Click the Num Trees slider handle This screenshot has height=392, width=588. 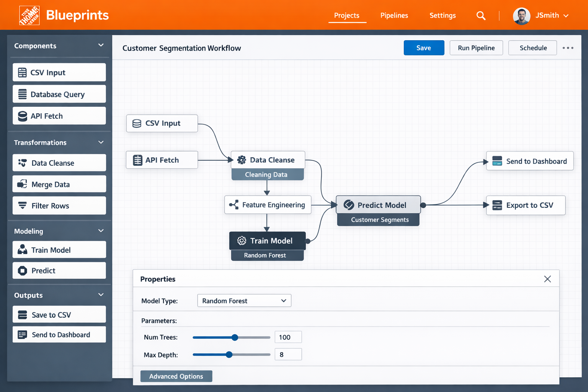235,337
